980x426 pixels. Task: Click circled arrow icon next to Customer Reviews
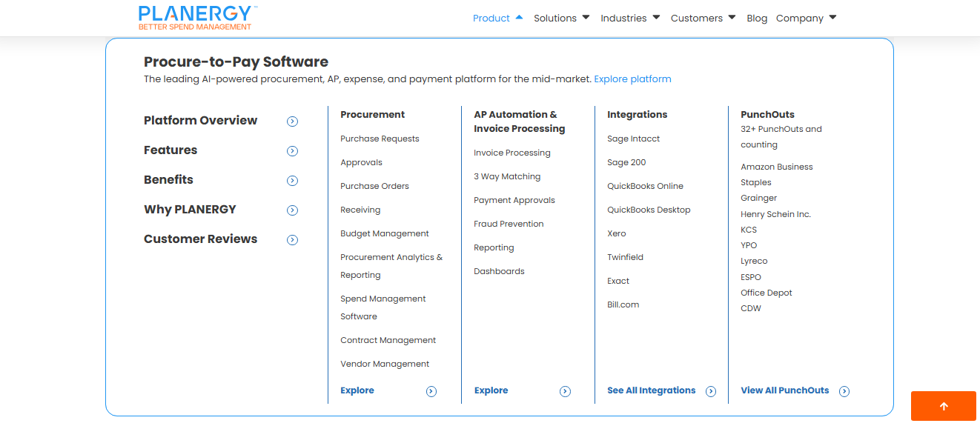(x=292, y=240)
